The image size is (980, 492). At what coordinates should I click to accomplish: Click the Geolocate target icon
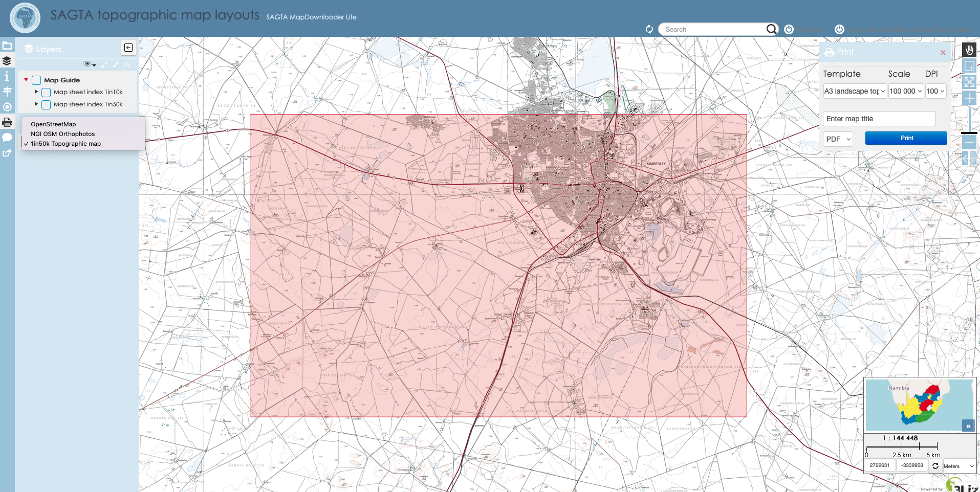coord(7,107)
